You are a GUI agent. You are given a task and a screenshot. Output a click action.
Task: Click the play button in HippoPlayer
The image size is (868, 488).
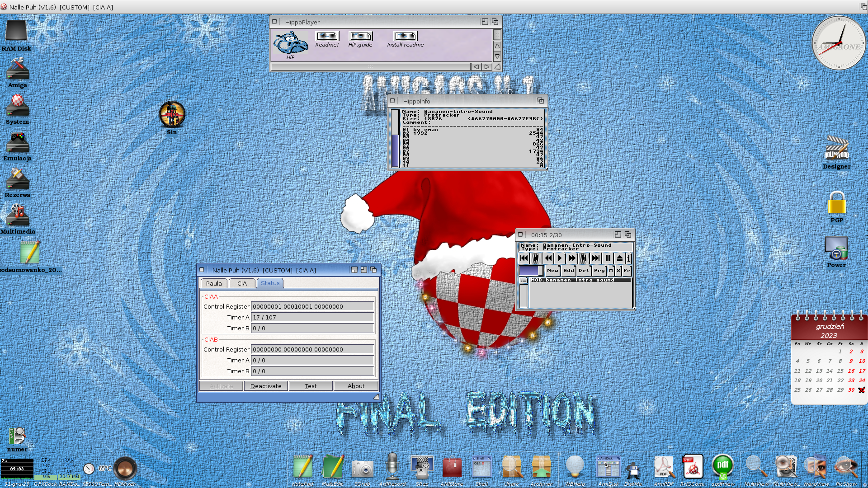[x=560, y=258]
